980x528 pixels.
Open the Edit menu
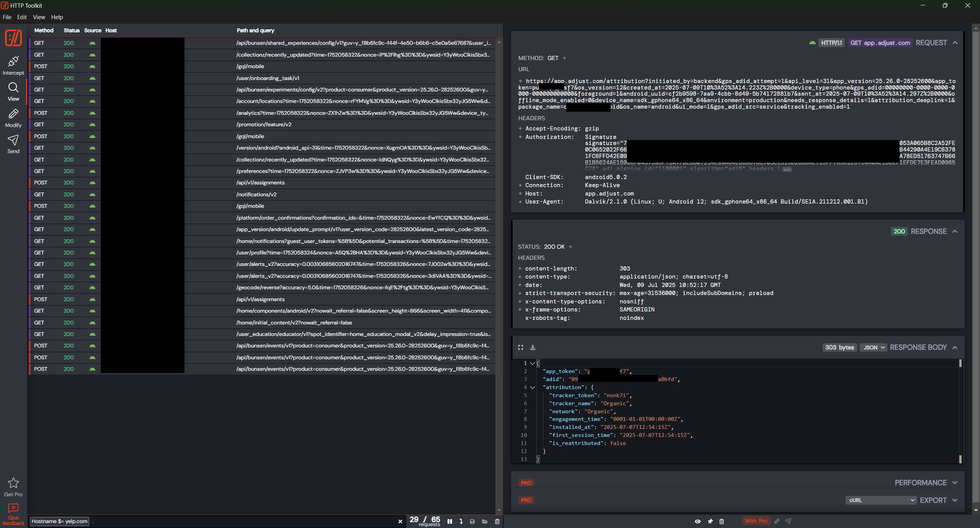tap(22, 17)
